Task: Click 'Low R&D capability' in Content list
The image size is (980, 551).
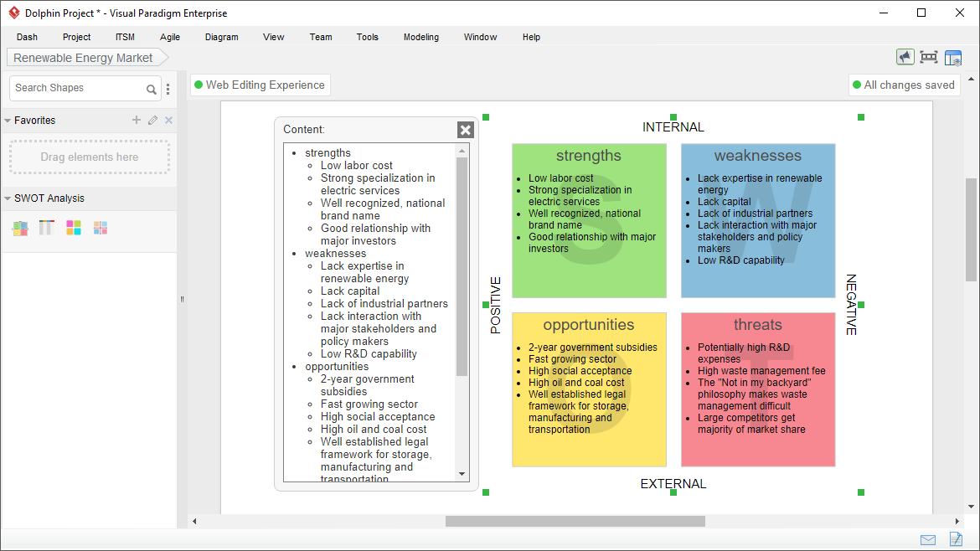Action: tap(368, 353)
